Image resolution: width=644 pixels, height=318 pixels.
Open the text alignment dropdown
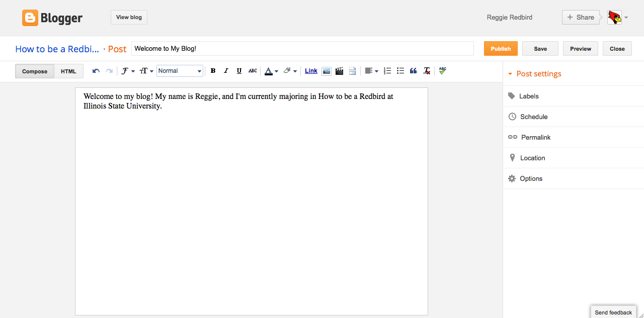(372, 71)
